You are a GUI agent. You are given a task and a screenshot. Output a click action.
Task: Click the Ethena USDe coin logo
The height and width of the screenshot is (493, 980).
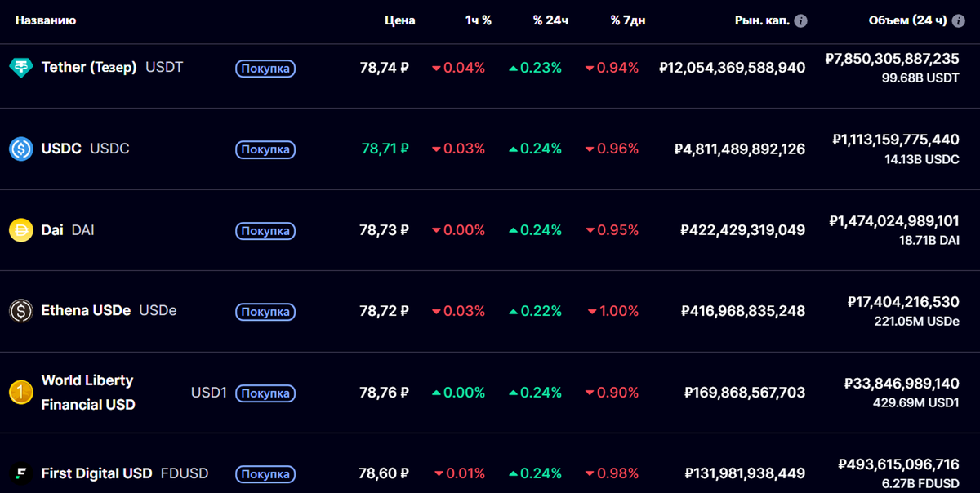[x=20, y=311]
